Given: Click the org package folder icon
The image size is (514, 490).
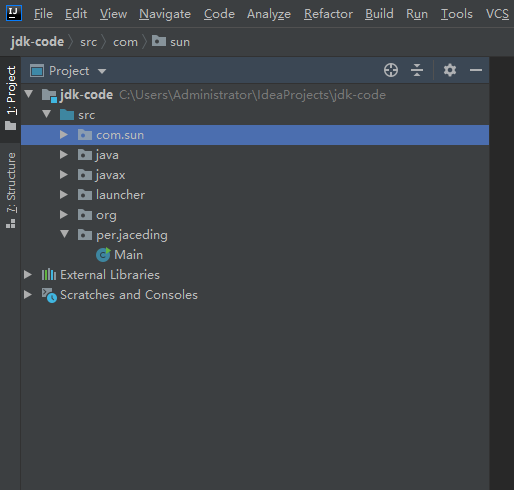Looking at the screenshot, I should [x=85, y=215].
